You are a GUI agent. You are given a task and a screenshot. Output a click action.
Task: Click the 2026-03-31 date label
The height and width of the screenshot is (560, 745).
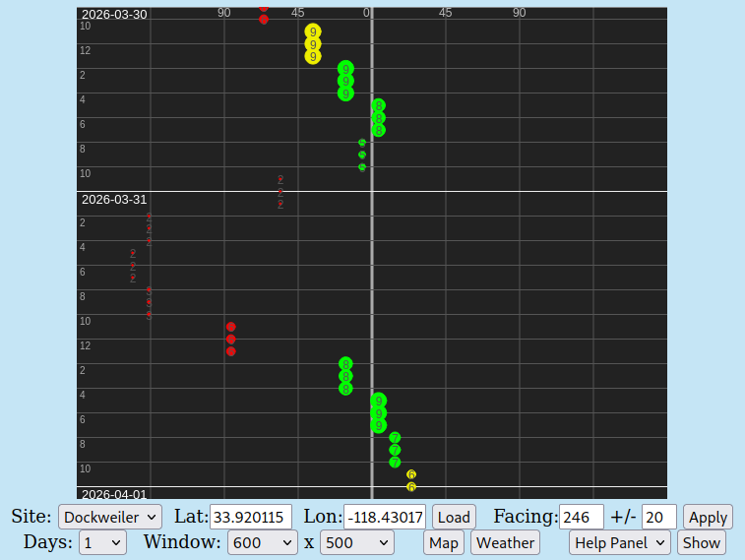point(114,200)
